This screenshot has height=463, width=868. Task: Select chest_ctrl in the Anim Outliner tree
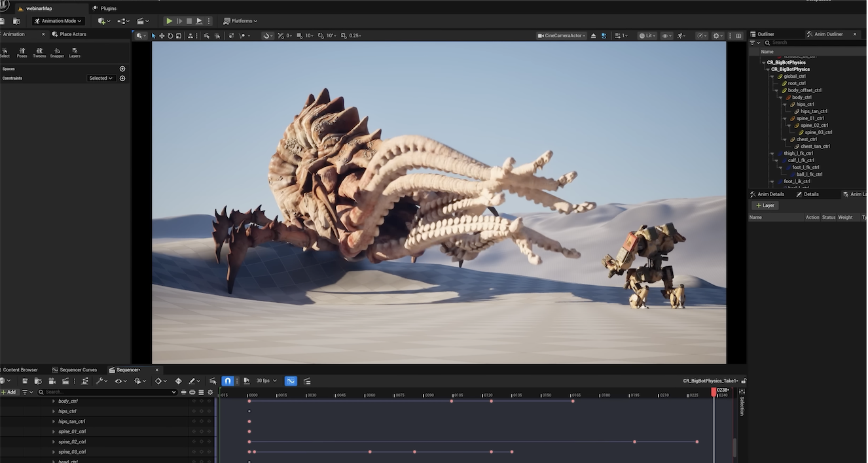806,139
